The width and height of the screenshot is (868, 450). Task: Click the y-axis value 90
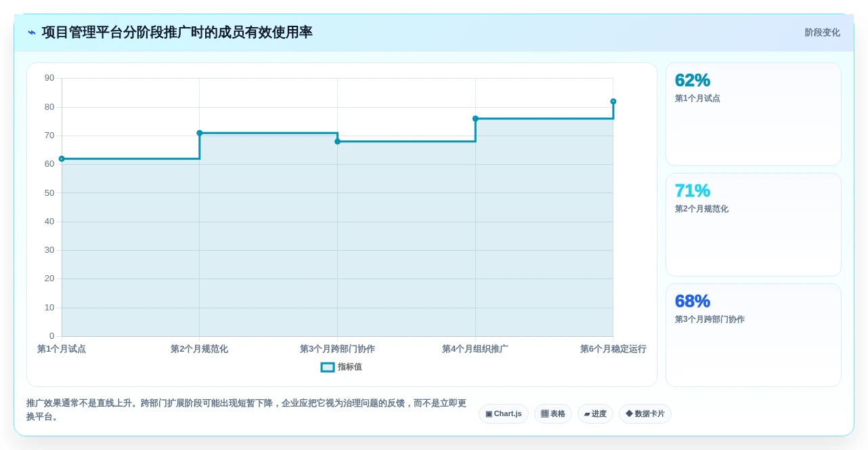(49, 78)
